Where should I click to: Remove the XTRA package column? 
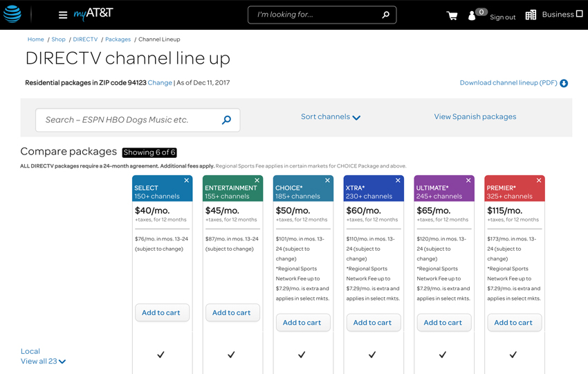[398, 181]
